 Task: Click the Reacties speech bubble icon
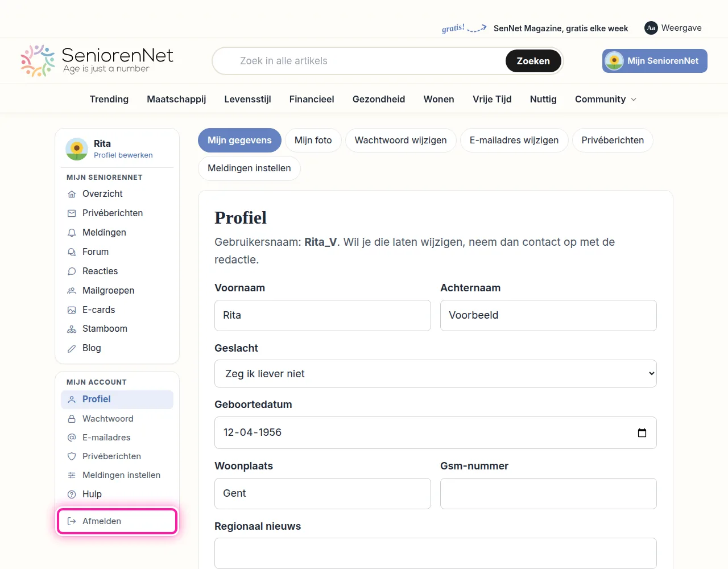pos(72,271)
